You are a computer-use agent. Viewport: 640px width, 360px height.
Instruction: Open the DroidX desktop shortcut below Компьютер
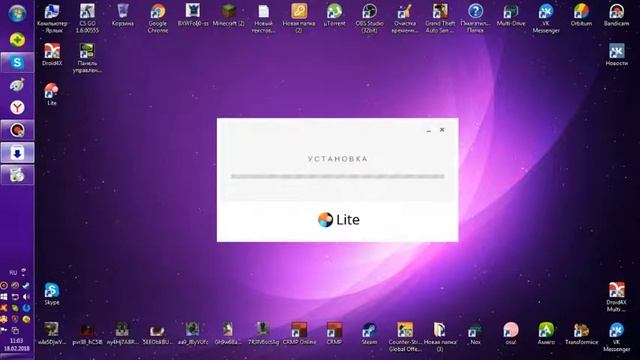tap(52, 55)
